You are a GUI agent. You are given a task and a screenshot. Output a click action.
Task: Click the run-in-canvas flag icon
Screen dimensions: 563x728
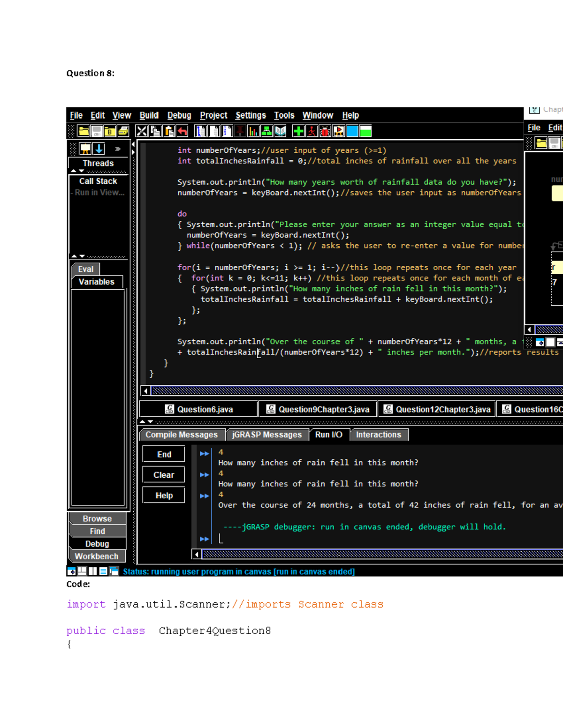pyautogui.click(x=338, y=132)
